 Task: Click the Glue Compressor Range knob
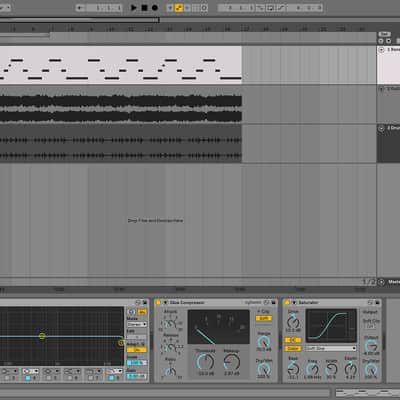point(264,342)
